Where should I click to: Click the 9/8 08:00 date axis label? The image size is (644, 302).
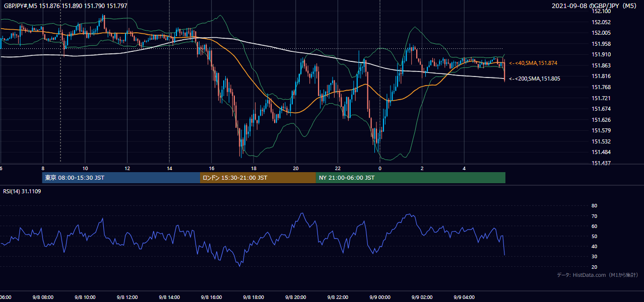coord(43,297)
